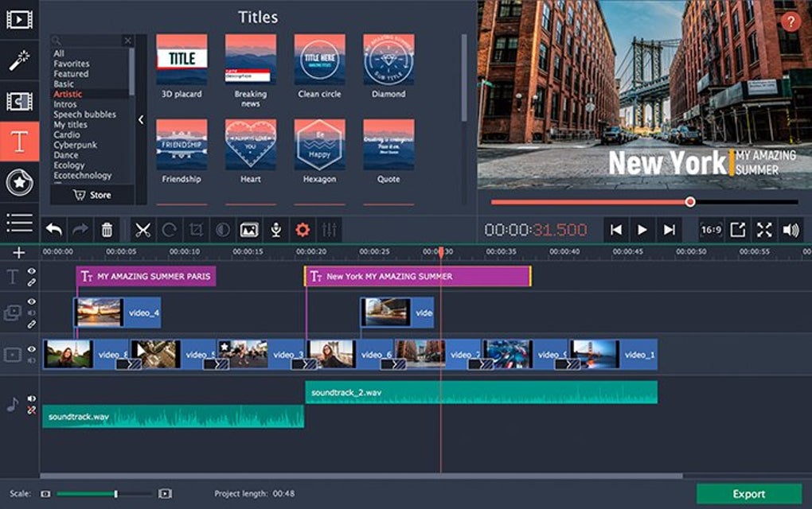Mute the audio track speaker icon
The width and height of the screenshot is (812, 509).
(32, 398)
